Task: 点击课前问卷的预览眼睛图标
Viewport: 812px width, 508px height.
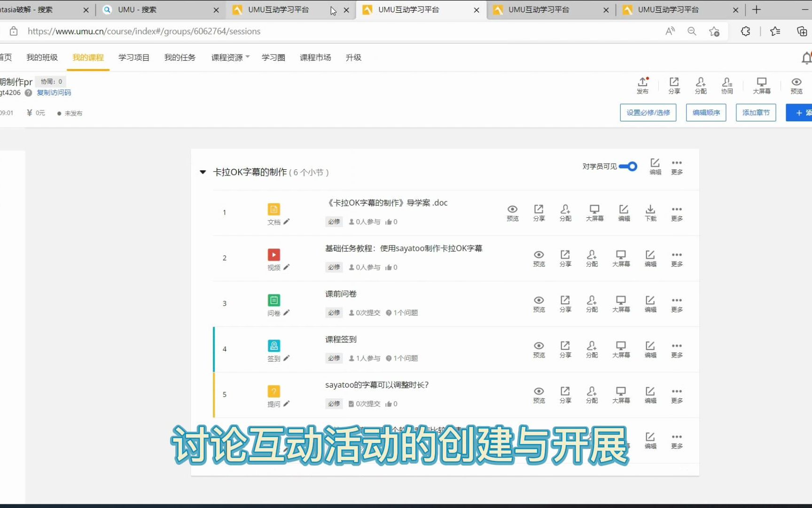Action: coord(539,303)
